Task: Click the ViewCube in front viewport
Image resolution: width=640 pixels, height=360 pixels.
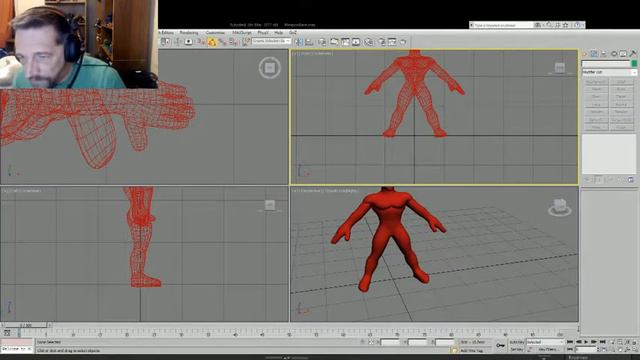Action: pos(560,68)
